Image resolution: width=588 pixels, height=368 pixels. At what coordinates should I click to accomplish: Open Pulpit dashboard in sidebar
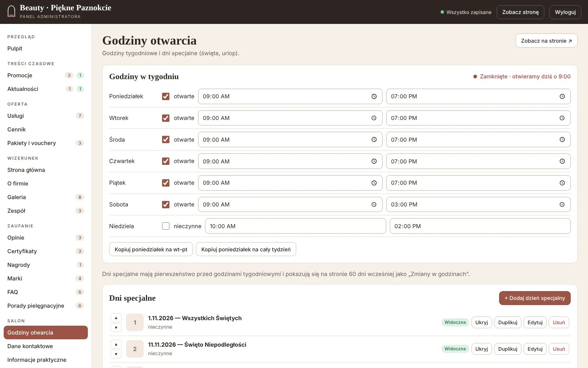click(x=46, y=49)
